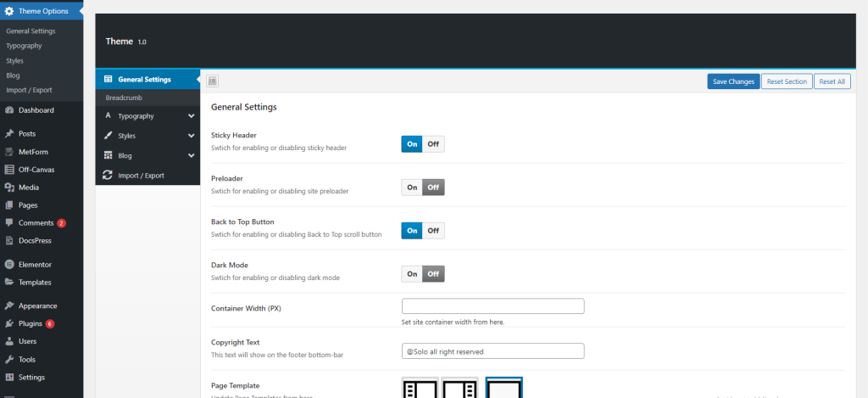Image resolution: width=868 pixels, height=398 pixels.
Task: Click the Appearance paintbrush icon
Action: tap(9, 306)
